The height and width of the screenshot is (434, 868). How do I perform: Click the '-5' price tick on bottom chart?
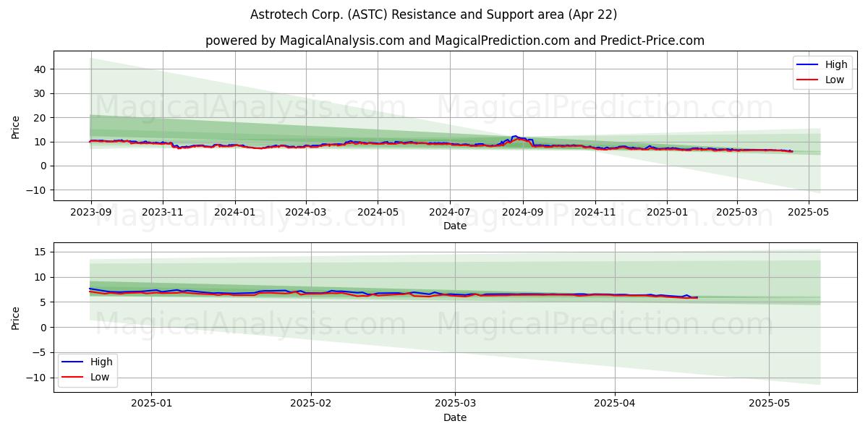[x=40, y=352]
